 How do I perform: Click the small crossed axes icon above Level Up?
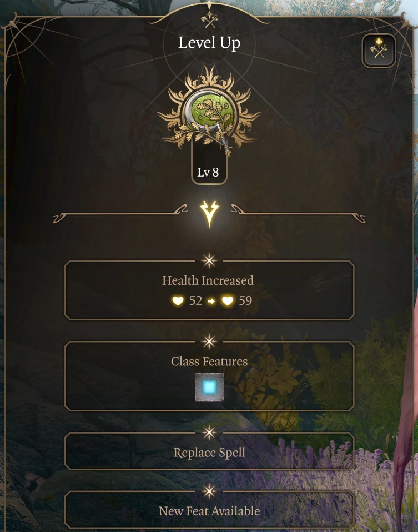209,21
